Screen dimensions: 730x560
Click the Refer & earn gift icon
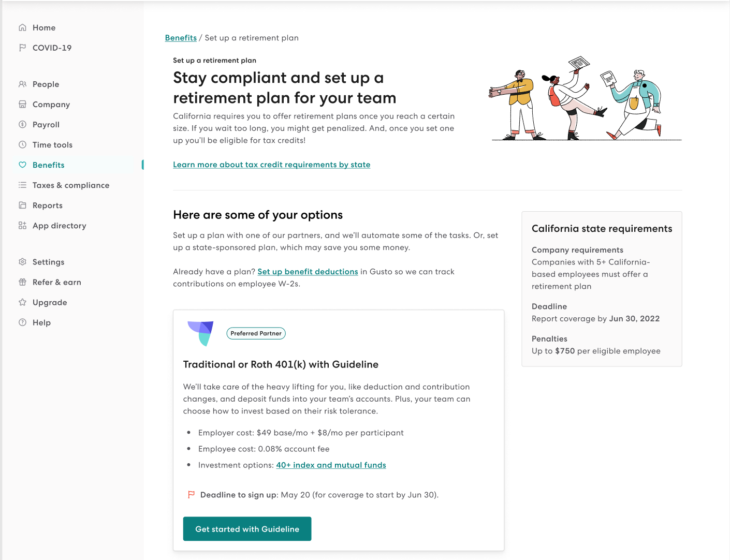pyautogui.click(x=22, y=282)
